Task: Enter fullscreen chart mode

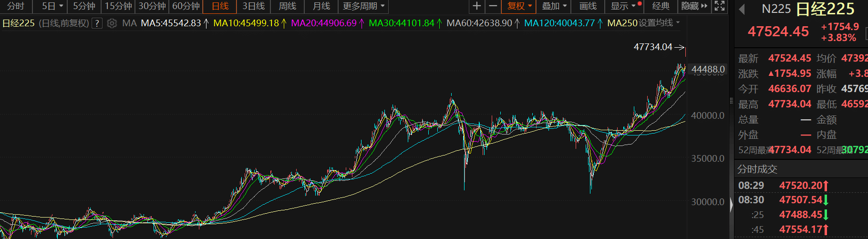Action: 720,6
